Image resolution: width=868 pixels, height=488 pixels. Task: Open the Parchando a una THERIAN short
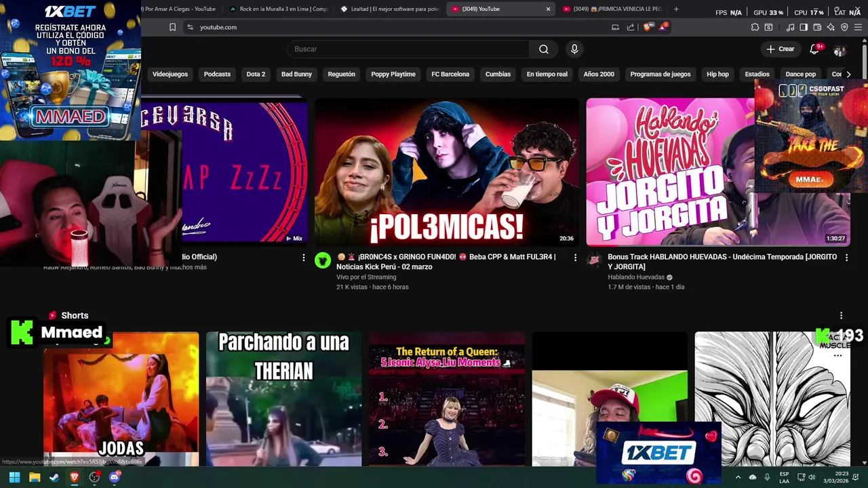[x=283, y=399]
